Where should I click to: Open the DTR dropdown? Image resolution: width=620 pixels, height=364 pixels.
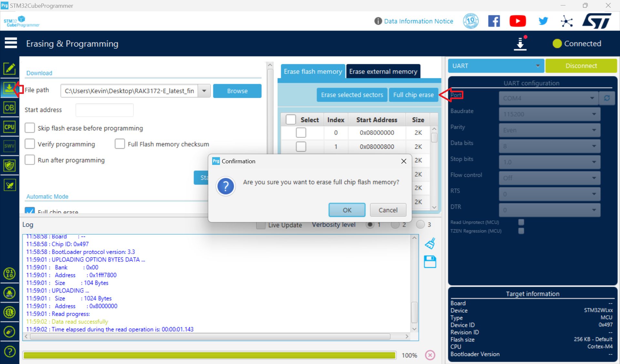point(550,210)
